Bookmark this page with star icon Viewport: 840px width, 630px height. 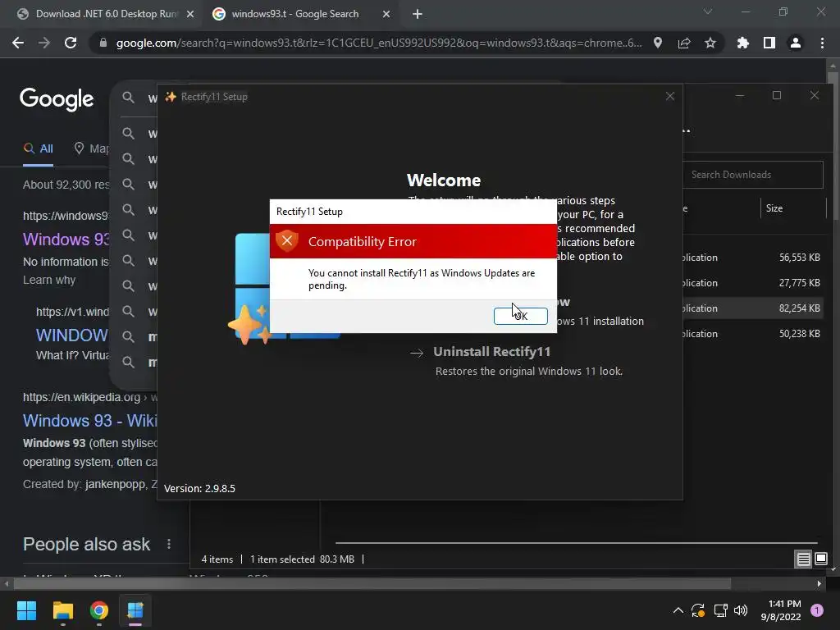(710, 43)
